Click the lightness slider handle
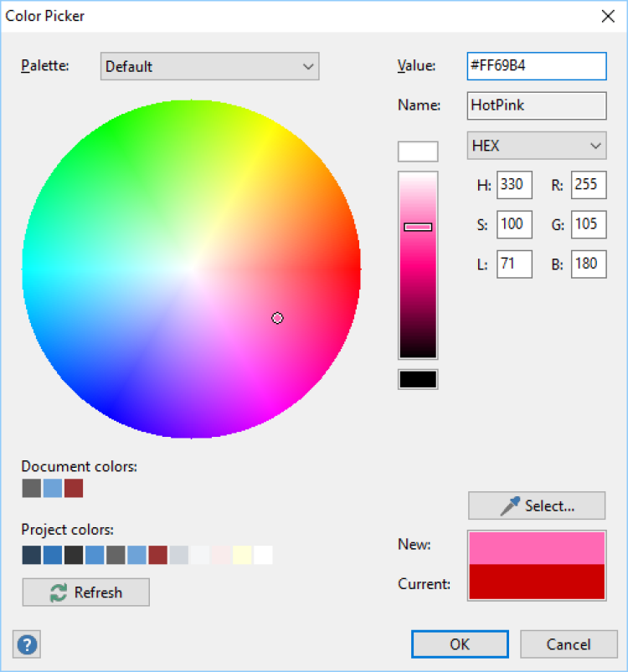The width and height of the screenshot is (628, 672). [418, 227]
